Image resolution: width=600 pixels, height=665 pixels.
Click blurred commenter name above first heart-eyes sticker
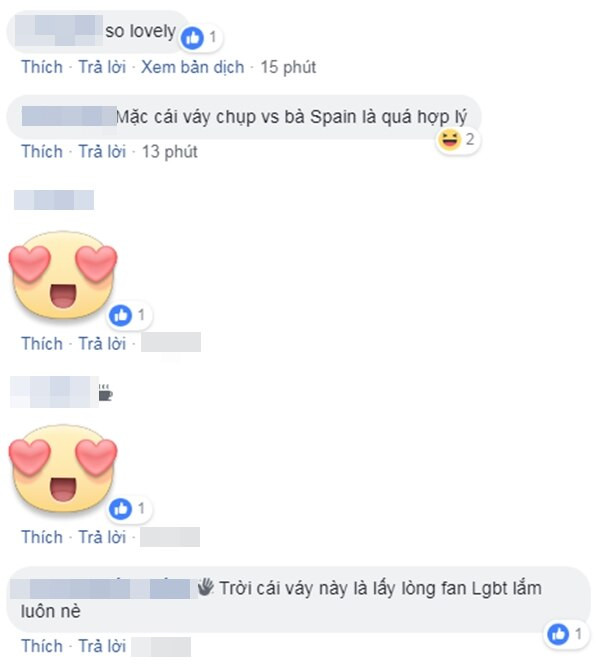[54, 200]
